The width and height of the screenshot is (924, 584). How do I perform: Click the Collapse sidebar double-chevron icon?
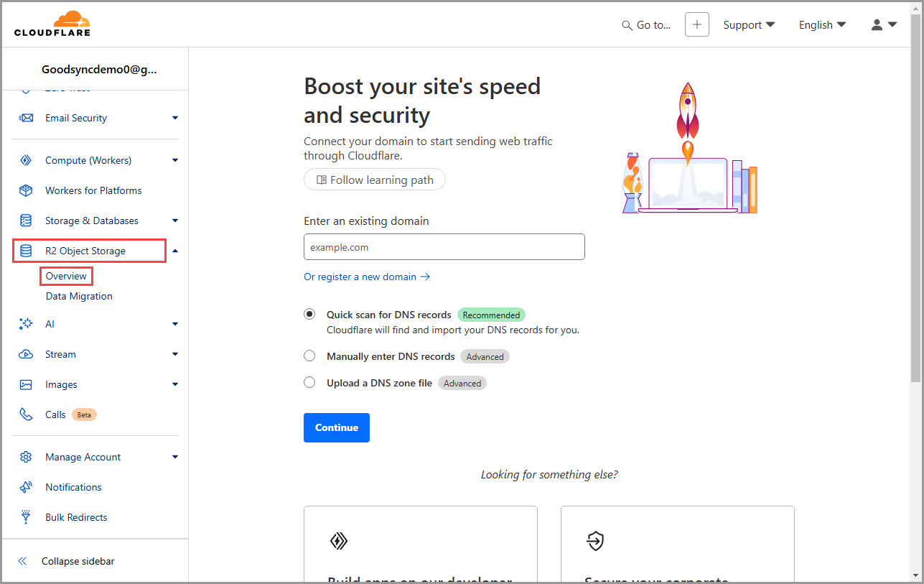pyautogui.click(x=22, y=561)
